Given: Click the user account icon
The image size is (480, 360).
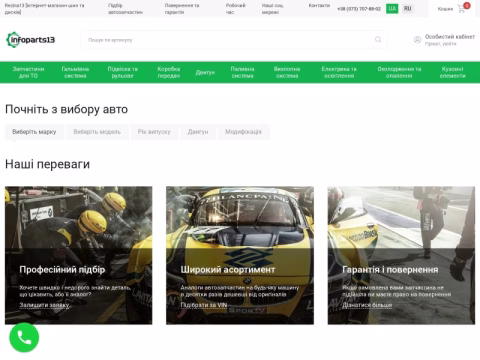Looking at the screenshot, I should pos(417,40).
